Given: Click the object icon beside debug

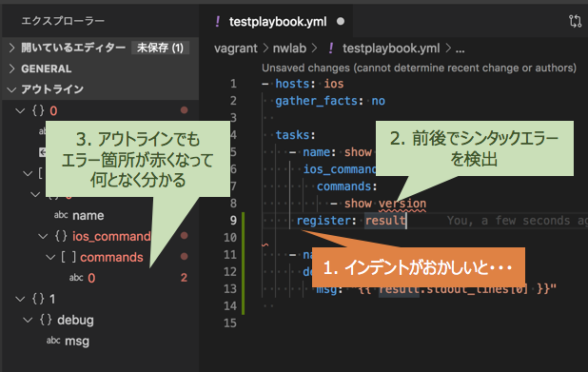Looking at the screenshot, I should (46, 320).
